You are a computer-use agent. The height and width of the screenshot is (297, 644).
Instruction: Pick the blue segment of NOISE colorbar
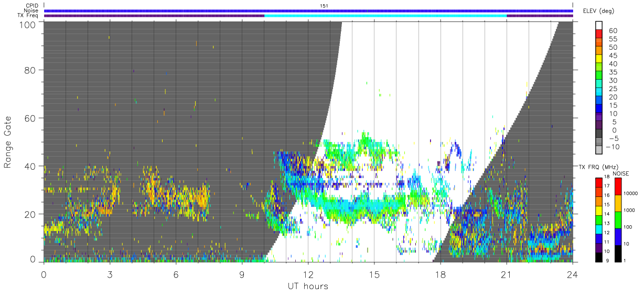(618, 237)
